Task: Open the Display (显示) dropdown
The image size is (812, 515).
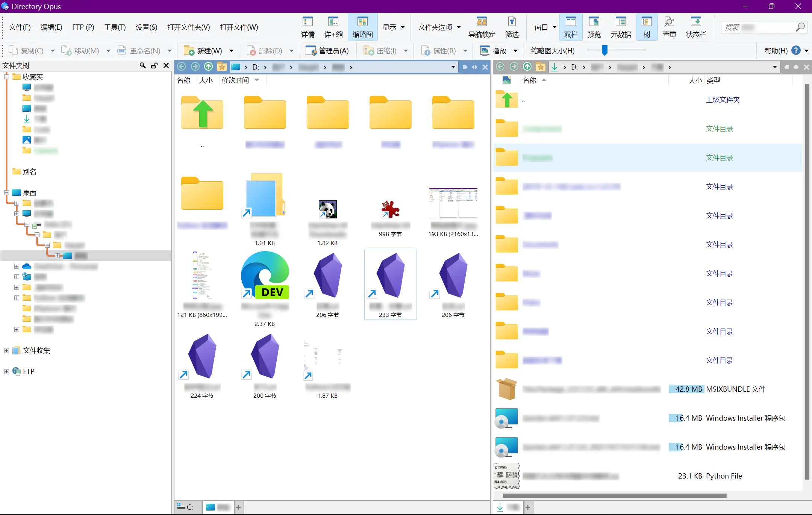Action: (x=394, y=27)
